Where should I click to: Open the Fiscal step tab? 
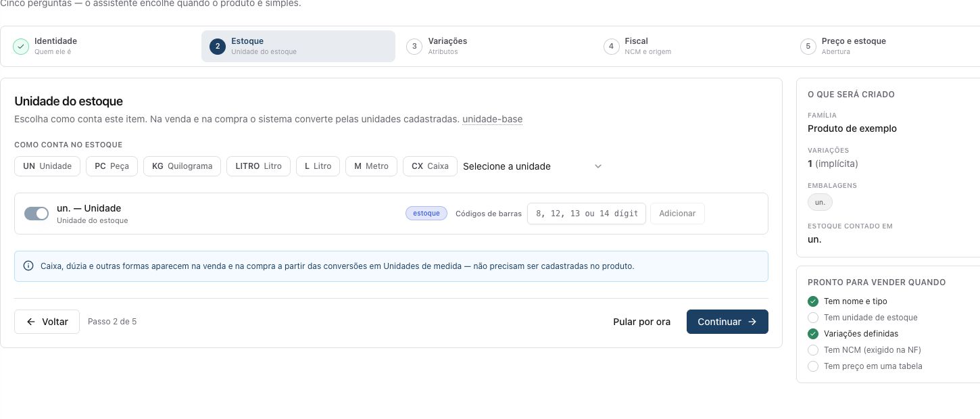[691, 46]
